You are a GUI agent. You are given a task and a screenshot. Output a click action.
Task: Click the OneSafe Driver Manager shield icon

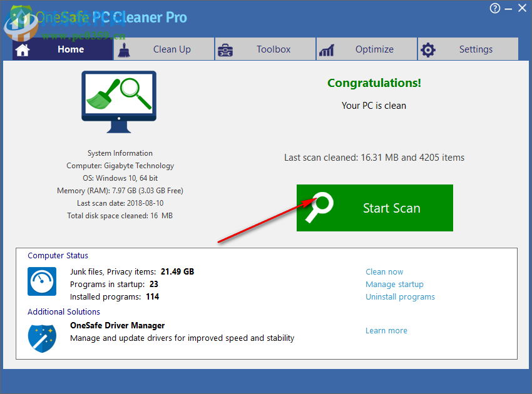click(42, 338)
